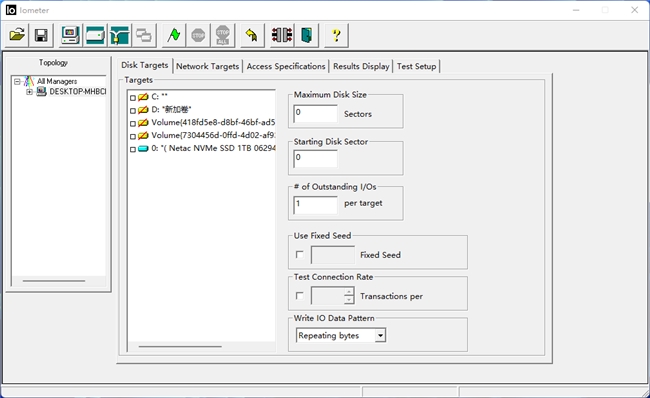Viewport: 650px width, 398px height.
Task: Click the targets list horizontal scrollbar
Action: click(x=201, y=346)
